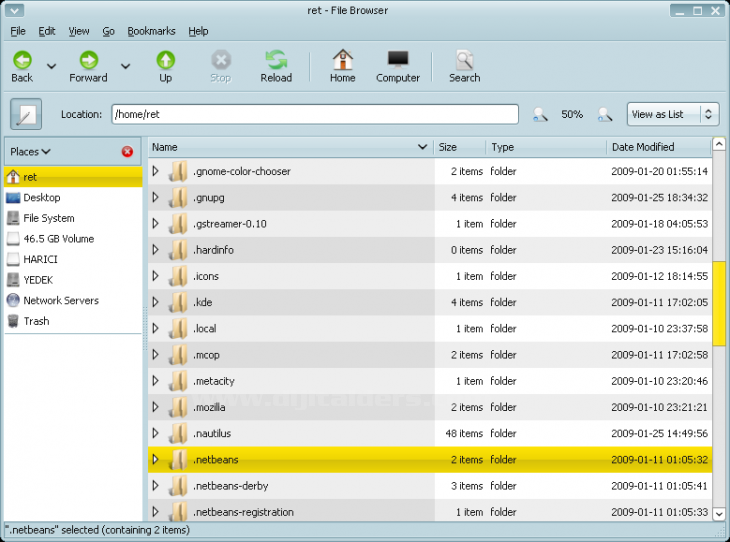Open the Places sidebar dropdown
Image resolution: width=730 pixels, height=542 pixels.
(x=31, y=152)
